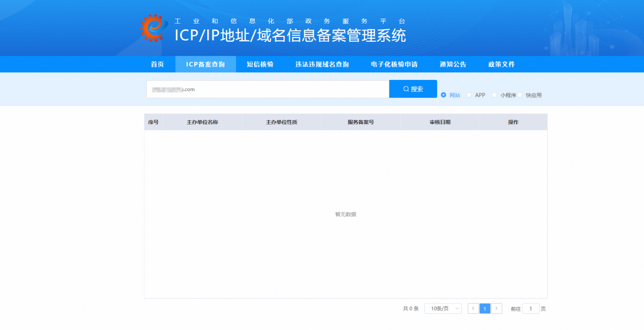Image resolution: width=644 pixels, height=330 pixels.
Task: Select the 网站 radio button
Action: tap(443, 95)
